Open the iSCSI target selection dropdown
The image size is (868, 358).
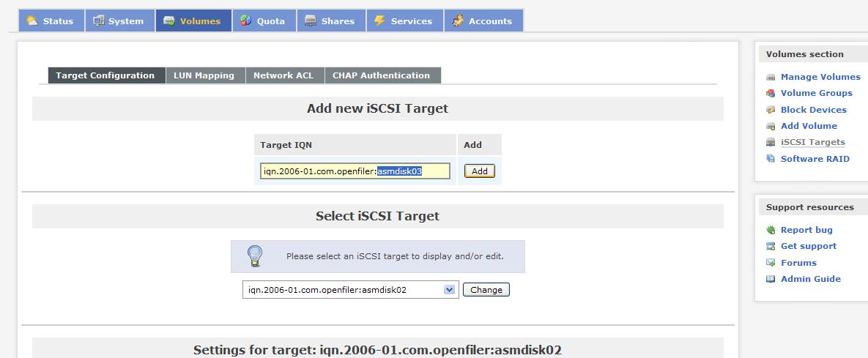(x=449, y=290)
